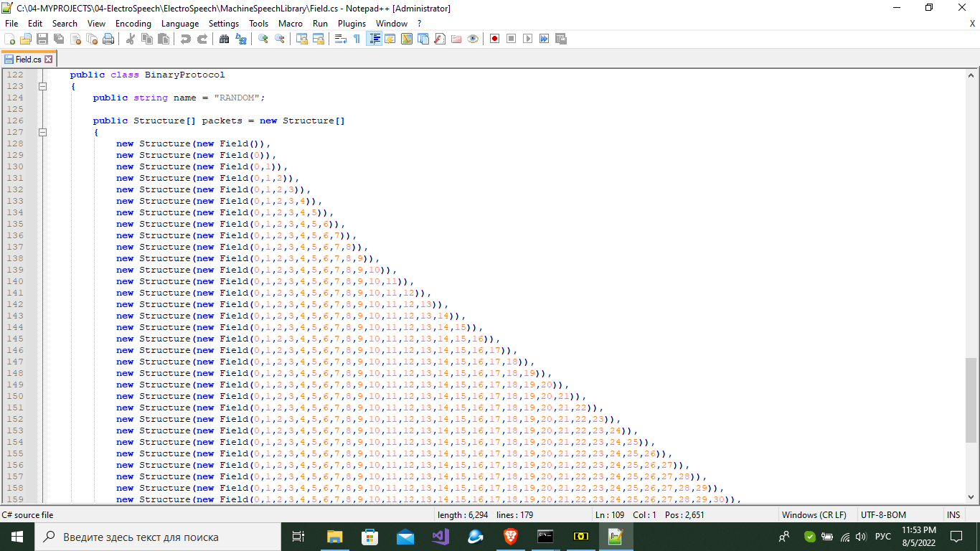The width and height of the screenshot is (980, 551).
Task: Open the Replace dialog toolbar icon
Action: (x=240, y=39)
